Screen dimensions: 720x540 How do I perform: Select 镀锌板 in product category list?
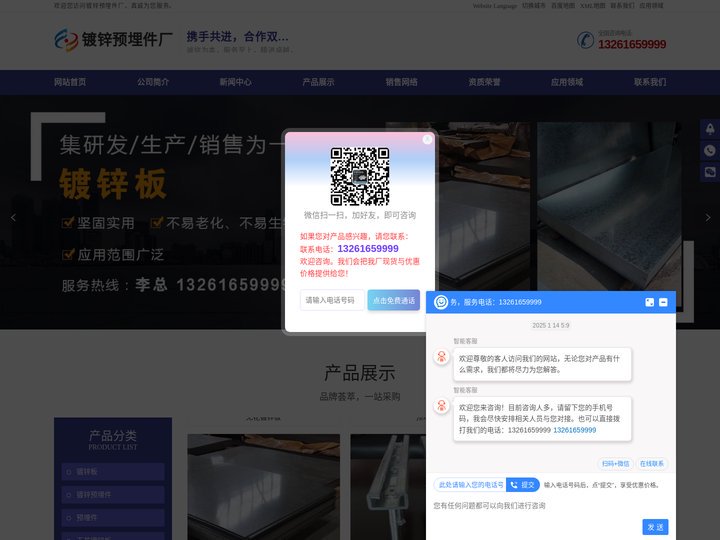click(x=113, y=472)
